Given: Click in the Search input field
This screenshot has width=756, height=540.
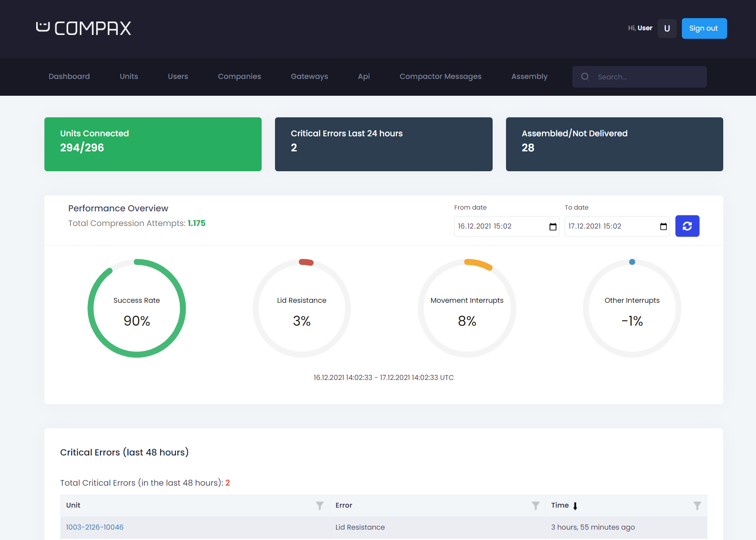Looking at the screenshot, I should tap(647, 77).
